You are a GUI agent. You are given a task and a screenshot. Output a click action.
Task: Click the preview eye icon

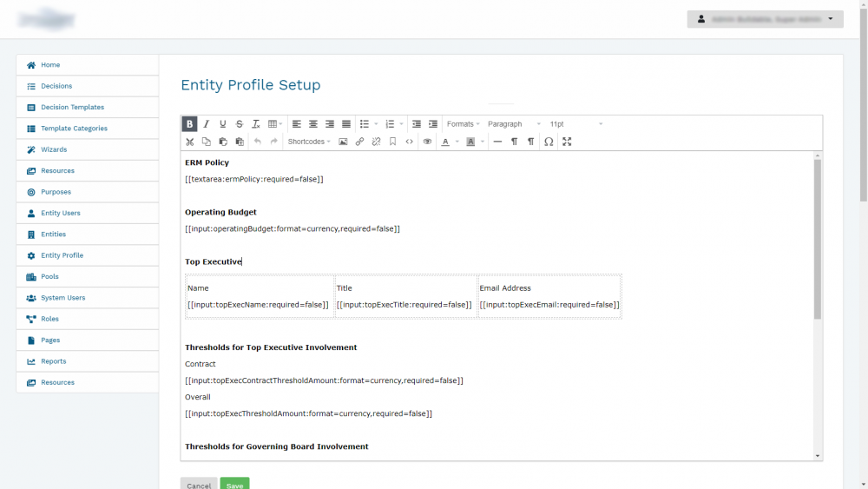click(427, 142)
